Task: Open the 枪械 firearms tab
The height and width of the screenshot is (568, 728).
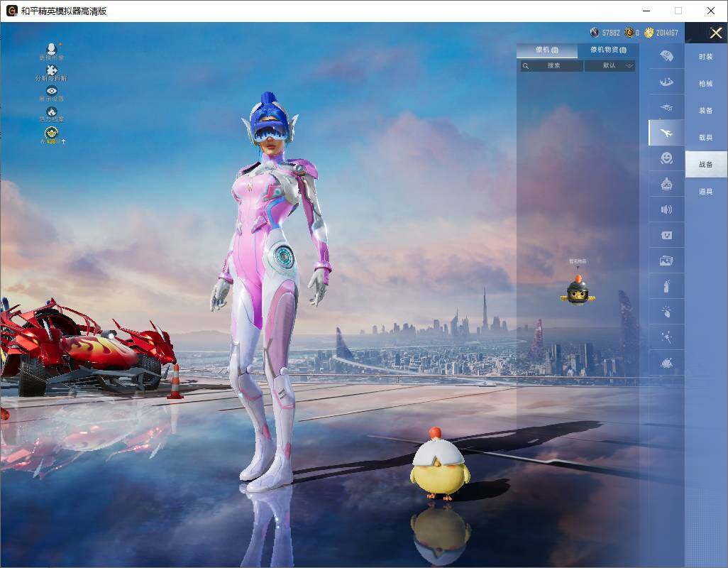Action: 706,84
